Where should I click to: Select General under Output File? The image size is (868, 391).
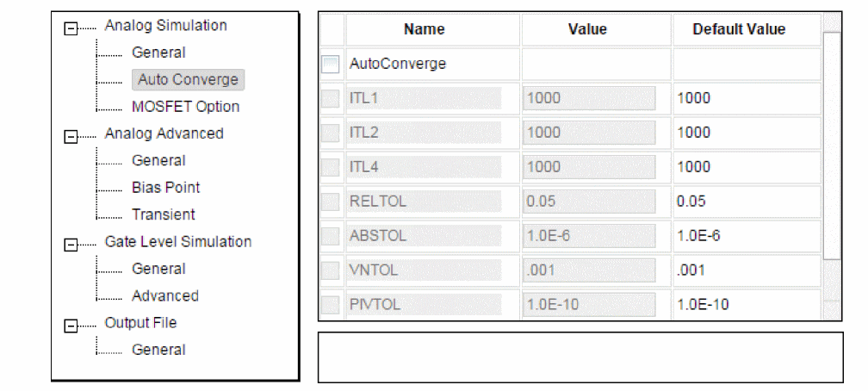158,350
